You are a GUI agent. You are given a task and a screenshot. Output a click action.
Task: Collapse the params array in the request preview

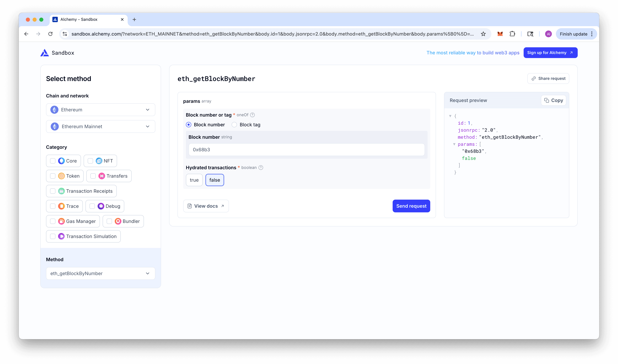click(x=454, y=144)
